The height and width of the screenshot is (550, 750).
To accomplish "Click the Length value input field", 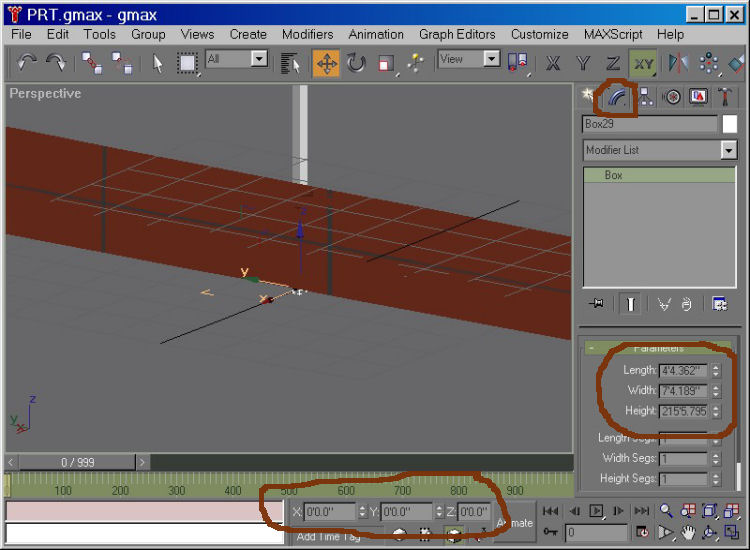I will [682, 371].
